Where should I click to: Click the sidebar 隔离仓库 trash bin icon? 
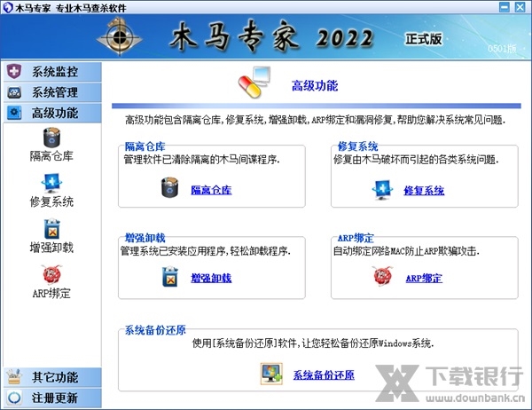point(51,138)
